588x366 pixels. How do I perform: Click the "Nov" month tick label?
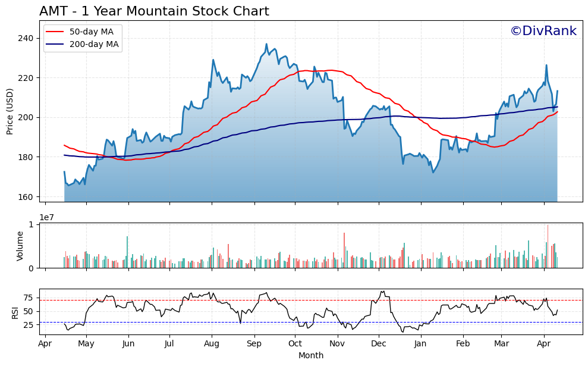[337, 344]
